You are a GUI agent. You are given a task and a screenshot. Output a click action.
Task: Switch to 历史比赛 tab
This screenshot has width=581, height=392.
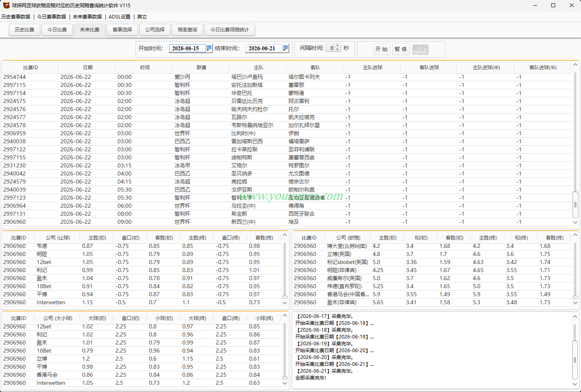25,30
